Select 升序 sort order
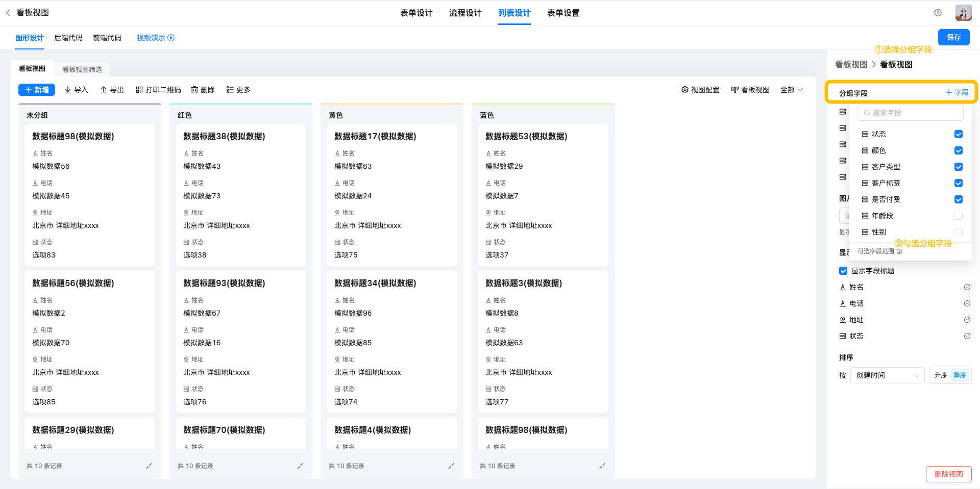This screenshot has height=489, width=980. click(941, 375)
